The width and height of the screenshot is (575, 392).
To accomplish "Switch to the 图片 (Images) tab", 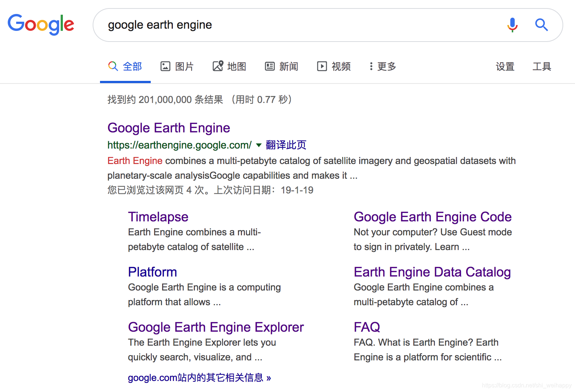I will coord(177,67).
